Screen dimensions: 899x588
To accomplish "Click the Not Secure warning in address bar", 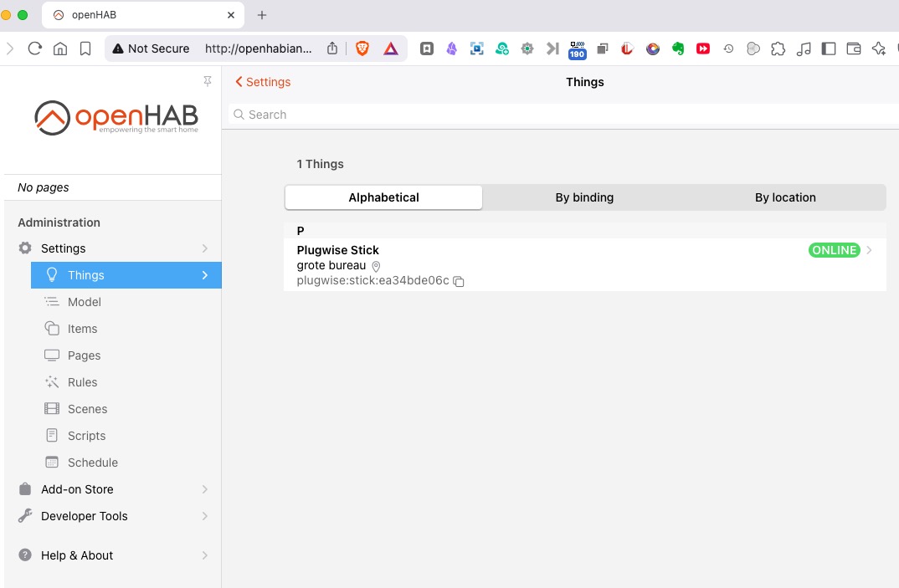I will click(152, 49).
